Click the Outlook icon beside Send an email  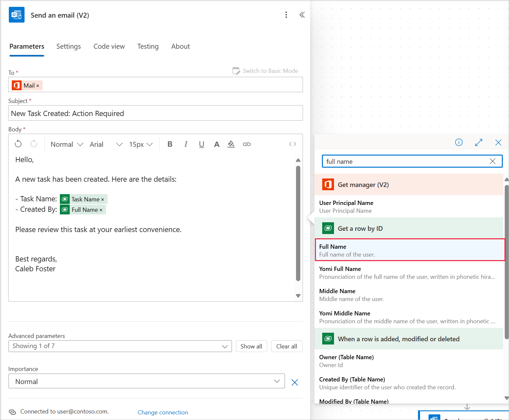click(x=17, y=15)
